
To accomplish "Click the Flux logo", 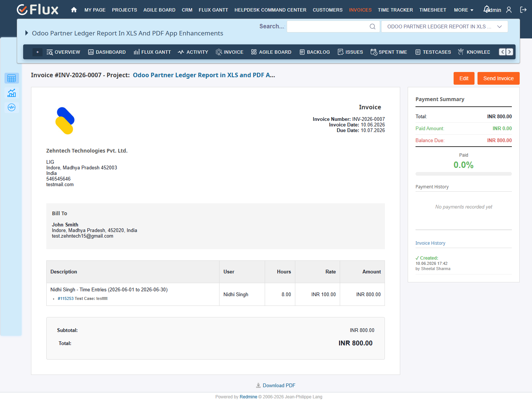I will (38, 10).
